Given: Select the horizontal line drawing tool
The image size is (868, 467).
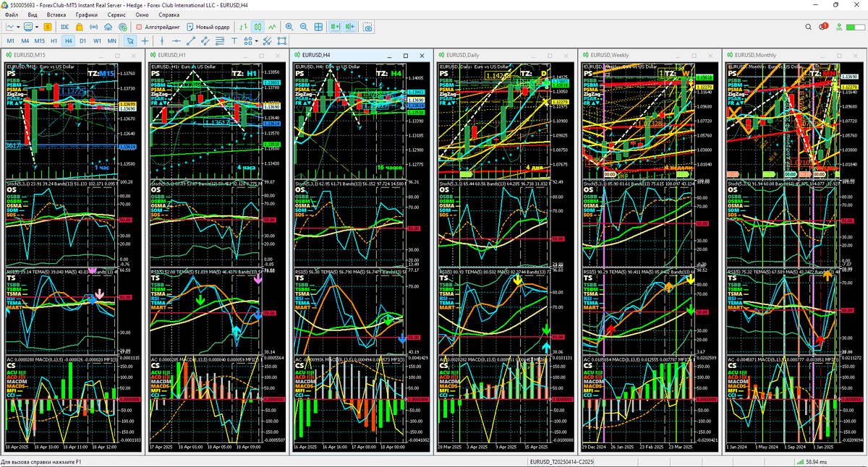Looking at the screenshot, I should pyautogui.click(x=176, y=41).
